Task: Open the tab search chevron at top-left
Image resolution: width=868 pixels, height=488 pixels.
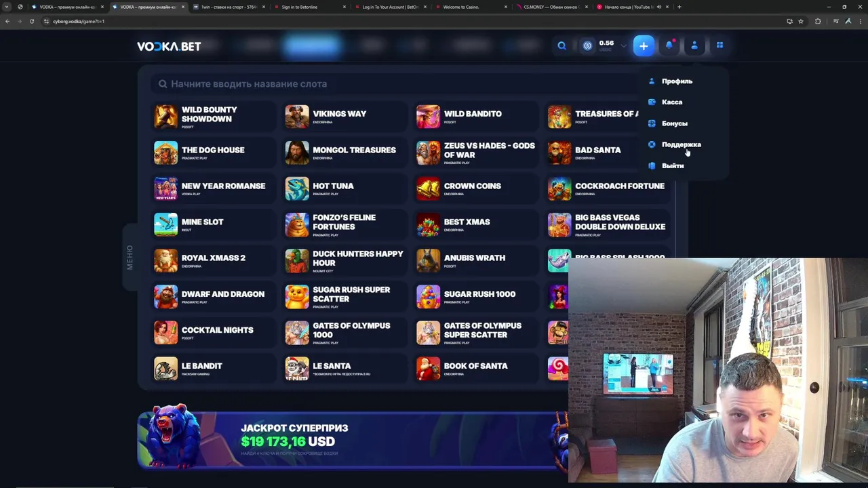Action: click(6, 7)
